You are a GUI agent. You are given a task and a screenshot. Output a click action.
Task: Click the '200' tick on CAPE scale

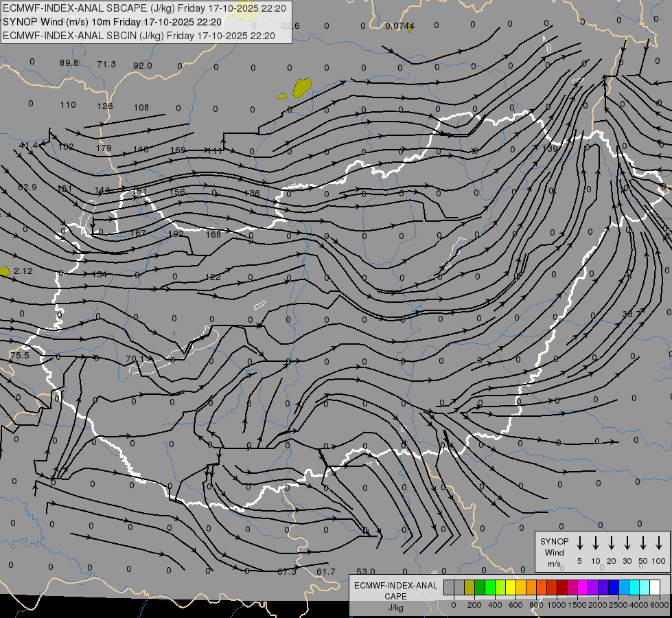coord(474,605)
